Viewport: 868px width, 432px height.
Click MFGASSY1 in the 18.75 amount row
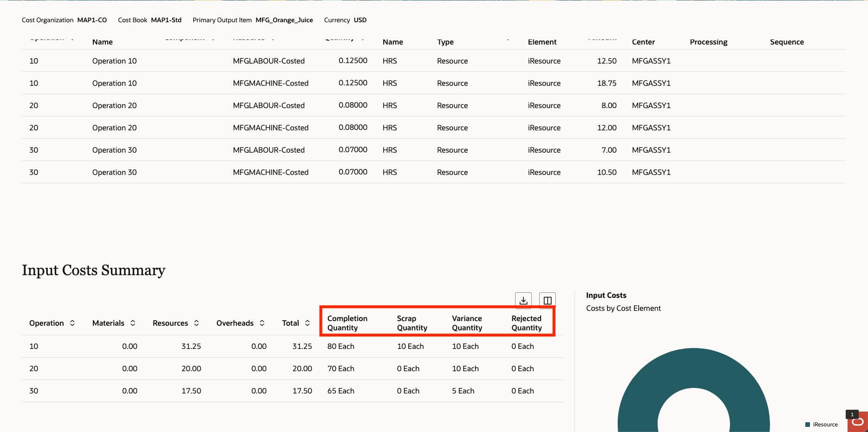tap(651, 83)
